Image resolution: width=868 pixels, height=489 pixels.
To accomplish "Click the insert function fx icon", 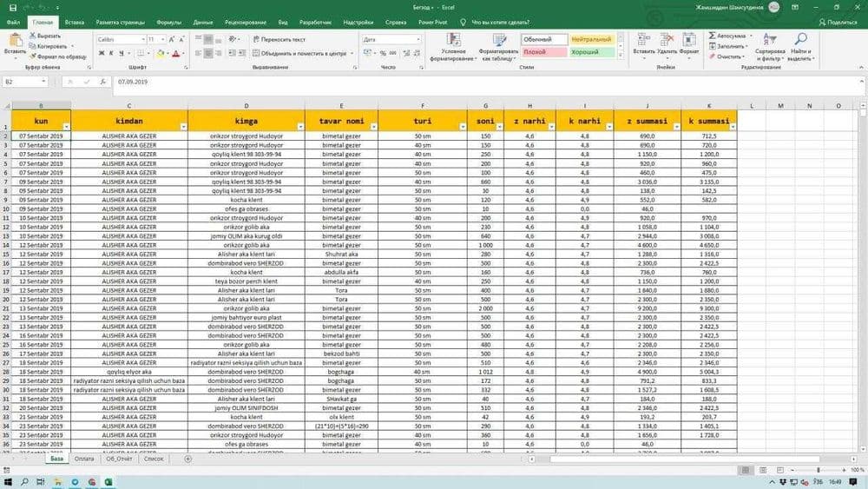I will [x=103, y=82].
